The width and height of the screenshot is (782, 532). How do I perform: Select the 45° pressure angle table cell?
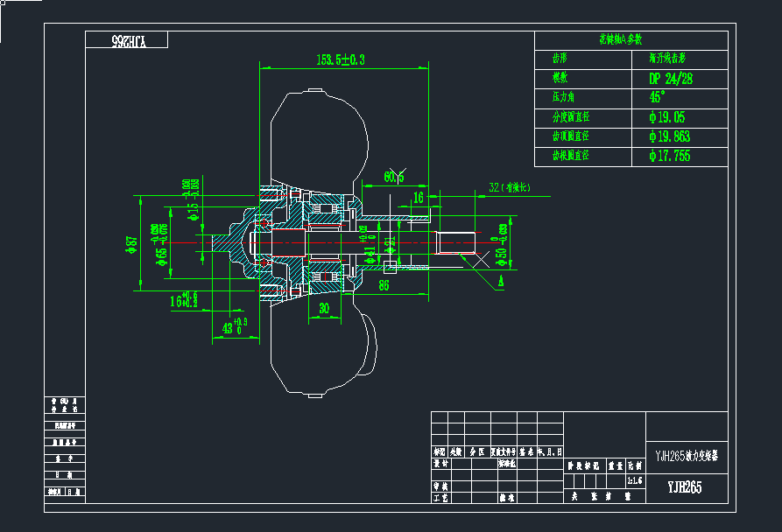[657, 97]
